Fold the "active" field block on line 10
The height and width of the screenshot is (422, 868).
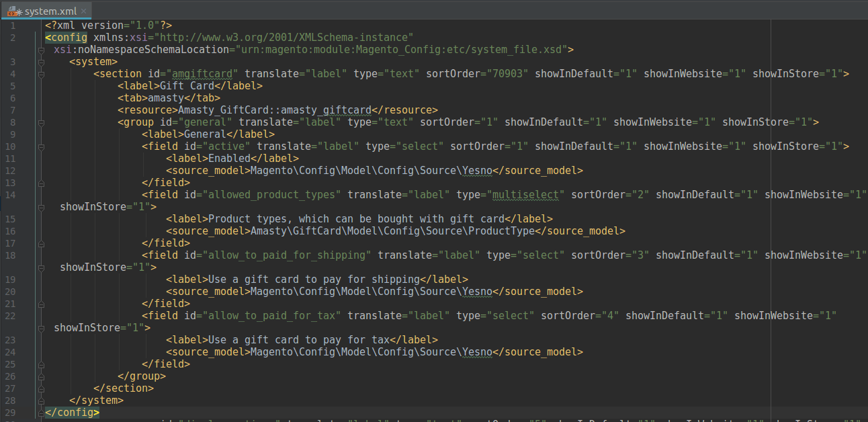[41, 146]
